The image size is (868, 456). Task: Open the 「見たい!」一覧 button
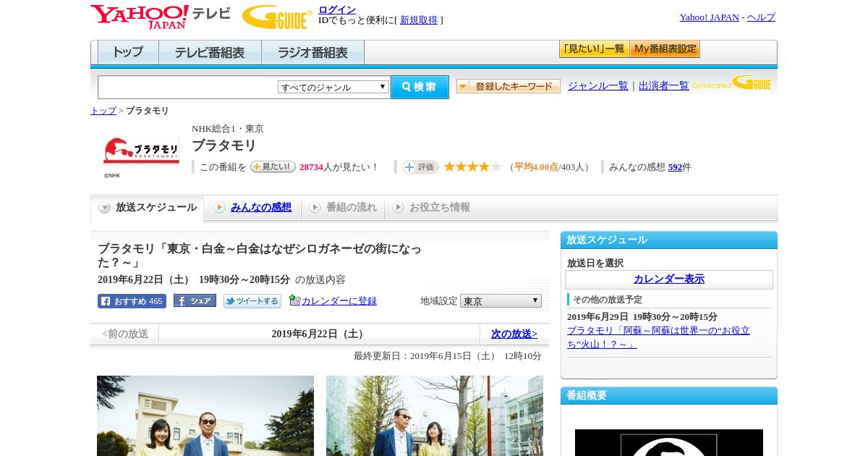[594, 49]
